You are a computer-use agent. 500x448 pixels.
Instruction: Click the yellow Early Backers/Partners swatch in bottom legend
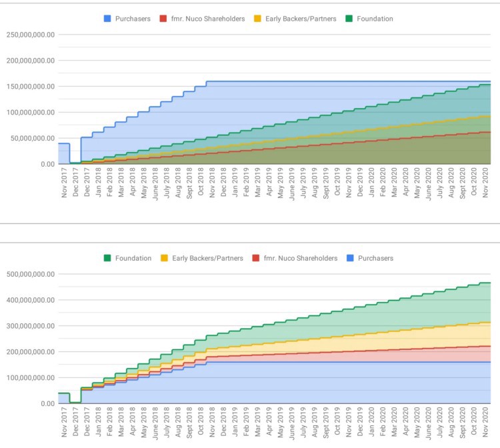[164, 258]
